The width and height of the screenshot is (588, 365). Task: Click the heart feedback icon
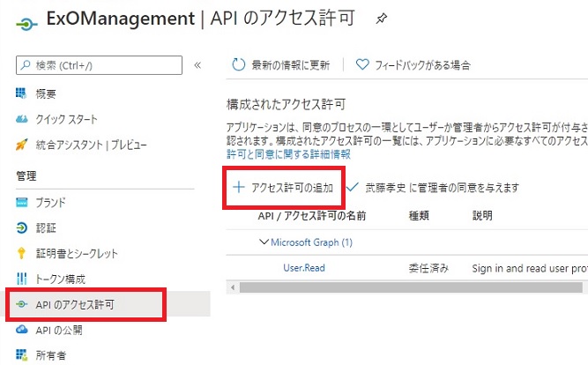[362, 64]
